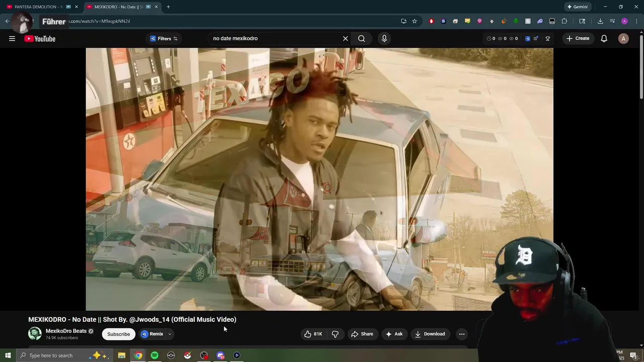The height and width of the screenshot is (362, 644).
Task: Open the three-dot more actions menu
Action: pos(462,334)
